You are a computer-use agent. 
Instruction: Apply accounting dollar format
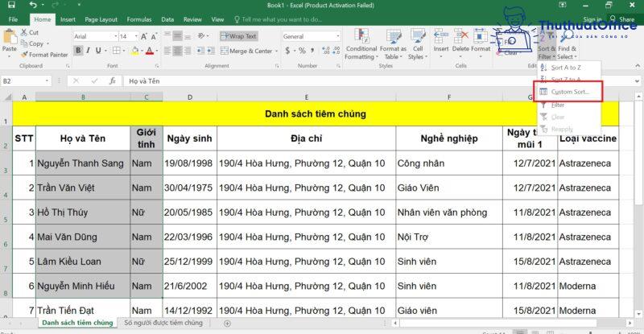(x=287, y=51)
